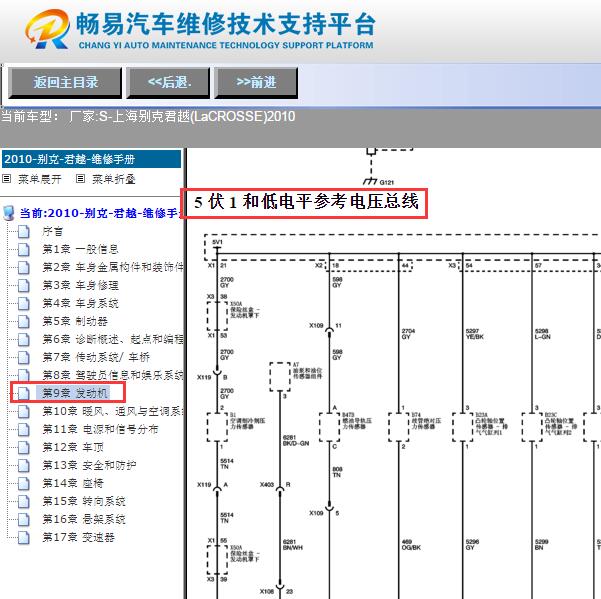The image size is (601, 599).
Task: Open 第11章 电源和信号分布
Action: point(100,429)
